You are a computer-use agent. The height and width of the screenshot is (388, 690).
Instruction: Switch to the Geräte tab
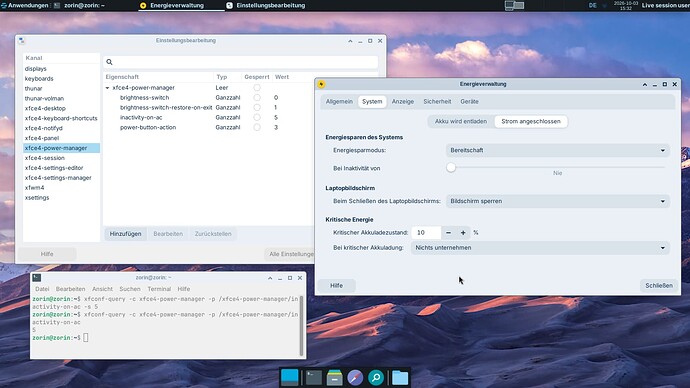[x=469, y=102]
